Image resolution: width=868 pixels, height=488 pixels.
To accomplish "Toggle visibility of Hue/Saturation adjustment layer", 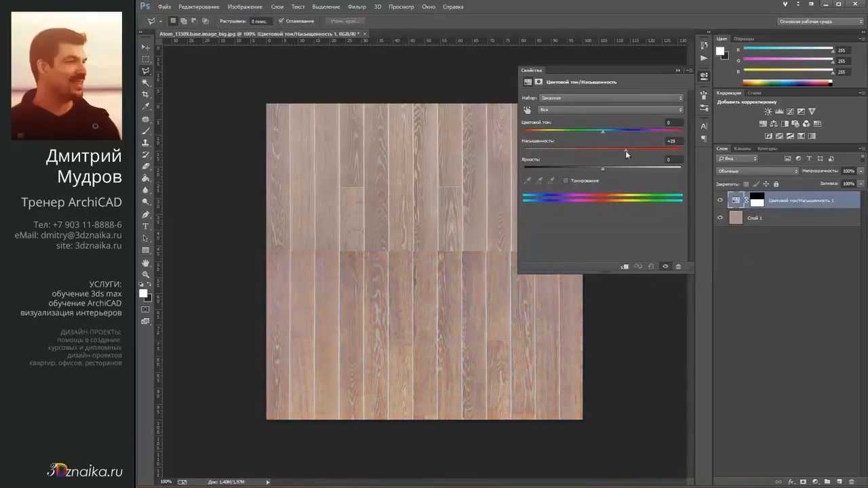I will 720,200.
